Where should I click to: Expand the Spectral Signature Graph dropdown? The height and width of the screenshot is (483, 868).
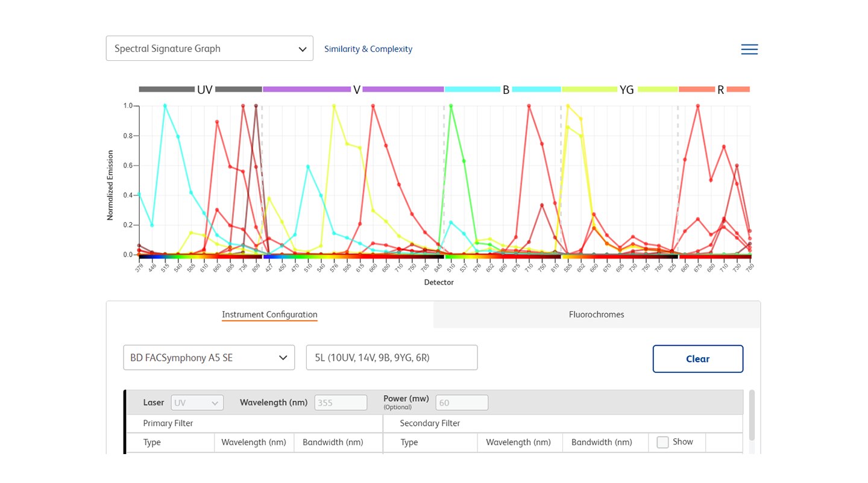(x=209, y=49)
